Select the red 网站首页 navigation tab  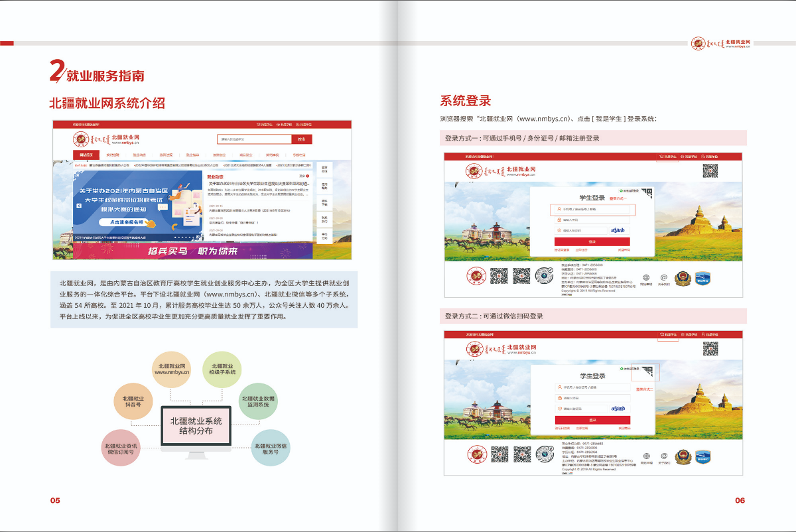[86, 155]
